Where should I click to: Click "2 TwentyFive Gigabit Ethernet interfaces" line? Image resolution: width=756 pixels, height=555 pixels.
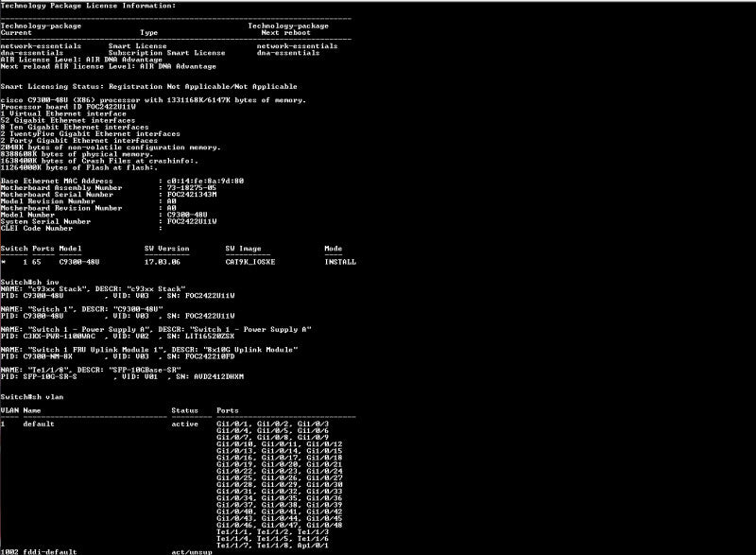point(90,134)
